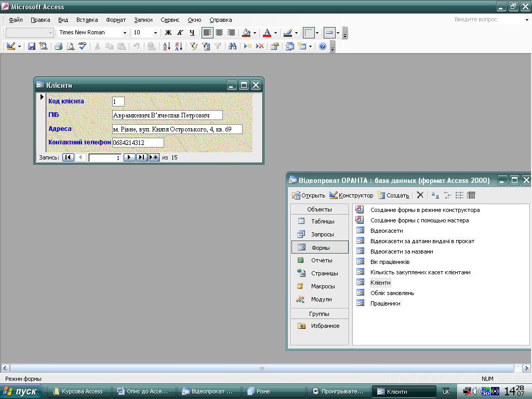Open the Вставка menu
The image size is (532, 399).
point(87,20)
